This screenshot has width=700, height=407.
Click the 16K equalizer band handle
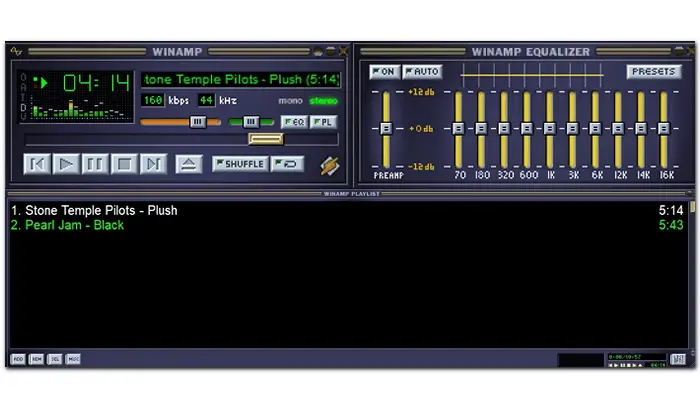coord(663,129)
